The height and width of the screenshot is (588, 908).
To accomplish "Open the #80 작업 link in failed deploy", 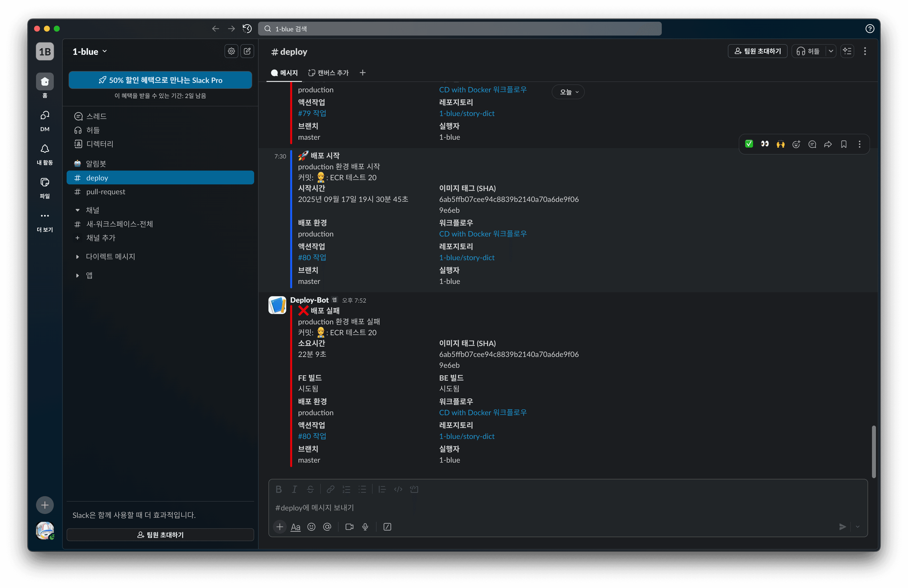I will coord(312,436).
